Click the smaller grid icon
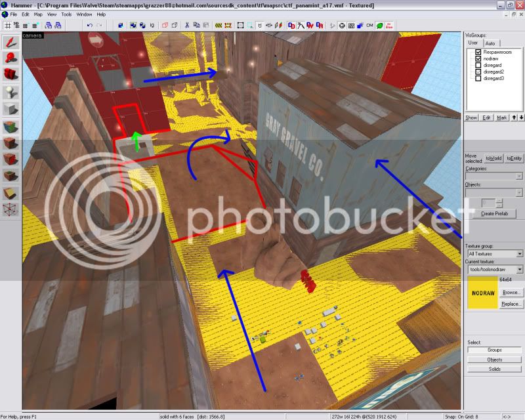This screenshot has width=525, height=420. pos(26,26)
